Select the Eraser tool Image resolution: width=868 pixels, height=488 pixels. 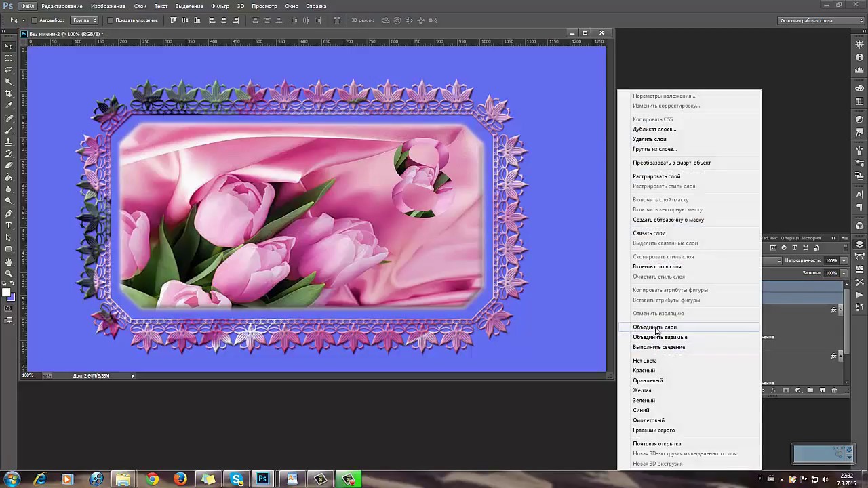point(9,165)
